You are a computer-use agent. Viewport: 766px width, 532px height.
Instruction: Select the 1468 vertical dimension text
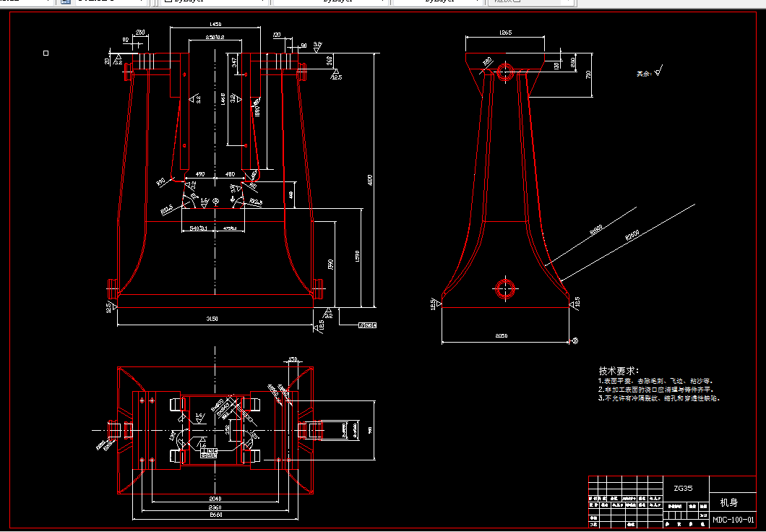[223, 99]
